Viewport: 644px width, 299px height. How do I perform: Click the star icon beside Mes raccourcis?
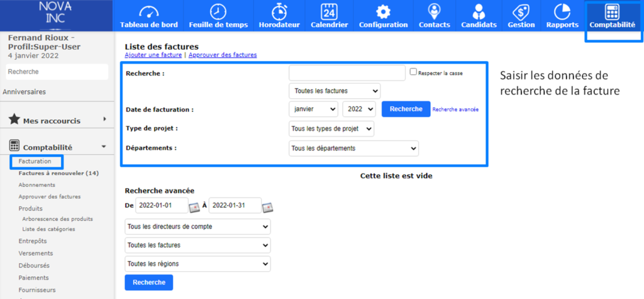pyautogui.click(x=14, y=119)
